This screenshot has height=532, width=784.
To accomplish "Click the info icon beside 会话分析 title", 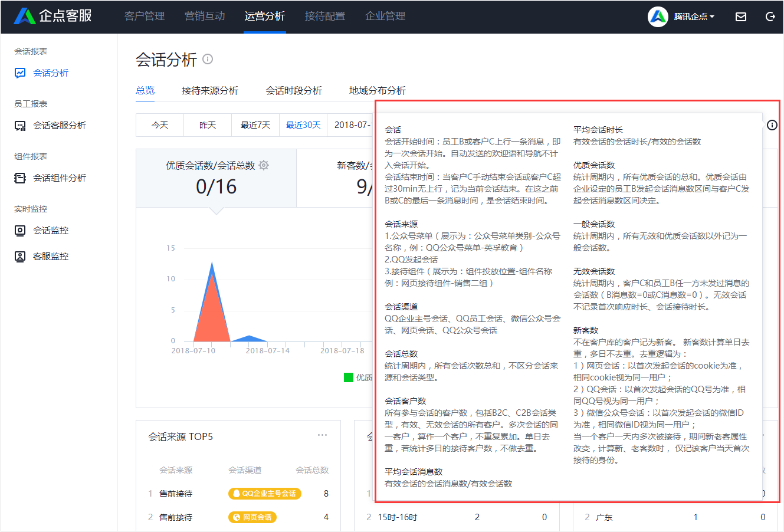I will pos(208,60).
